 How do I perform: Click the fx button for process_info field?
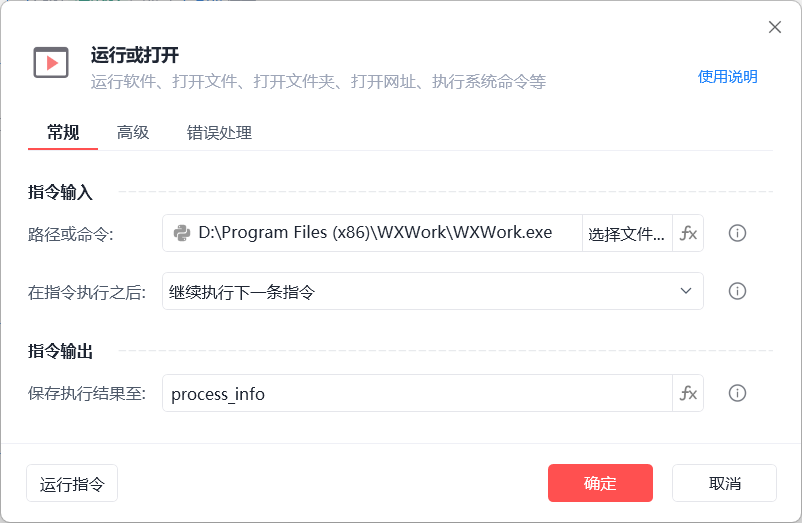click(688, 393)
